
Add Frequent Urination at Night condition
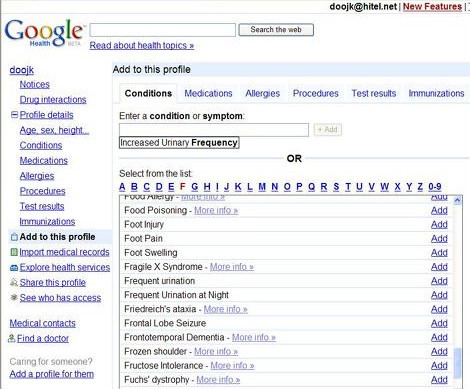(439, 295)
